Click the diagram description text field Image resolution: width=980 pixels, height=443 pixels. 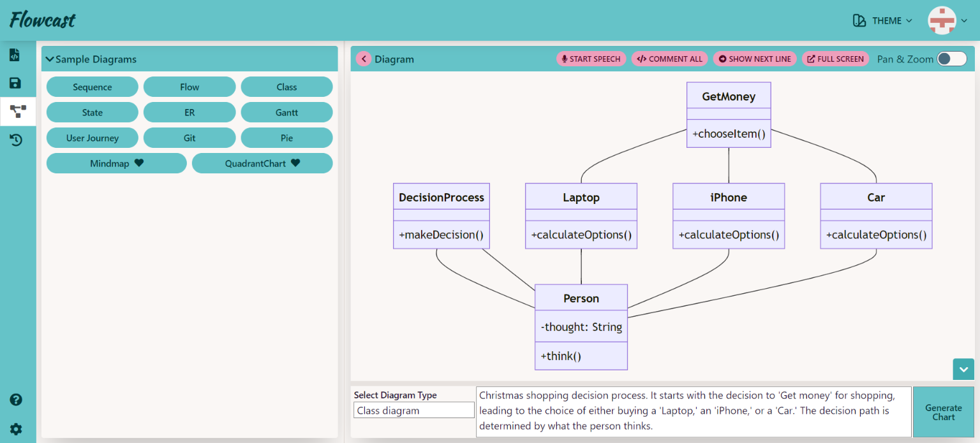point(693,411)
